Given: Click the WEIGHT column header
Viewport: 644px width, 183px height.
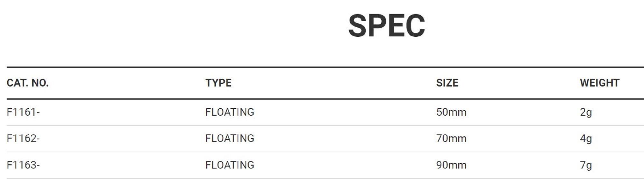Looking at the screenshot, I should [600, 83].
